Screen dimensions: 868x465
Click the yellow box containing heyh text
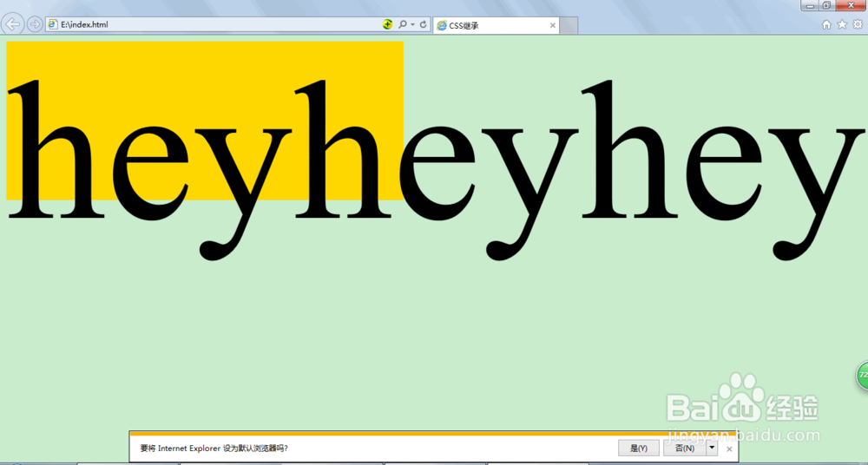tap(205, 120)
